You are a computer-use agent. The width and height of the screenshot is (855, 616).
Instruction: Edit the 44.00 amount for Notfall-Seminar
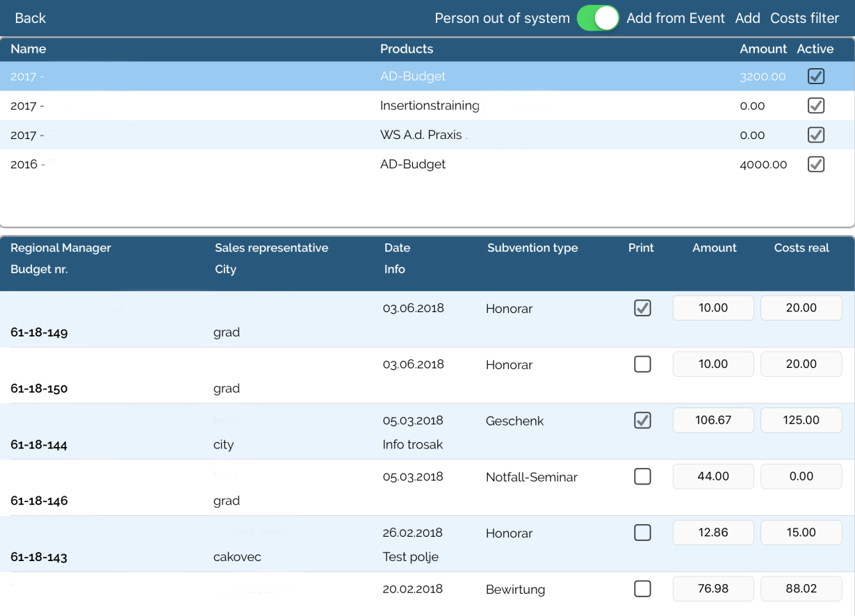click(x=712, y=476)
